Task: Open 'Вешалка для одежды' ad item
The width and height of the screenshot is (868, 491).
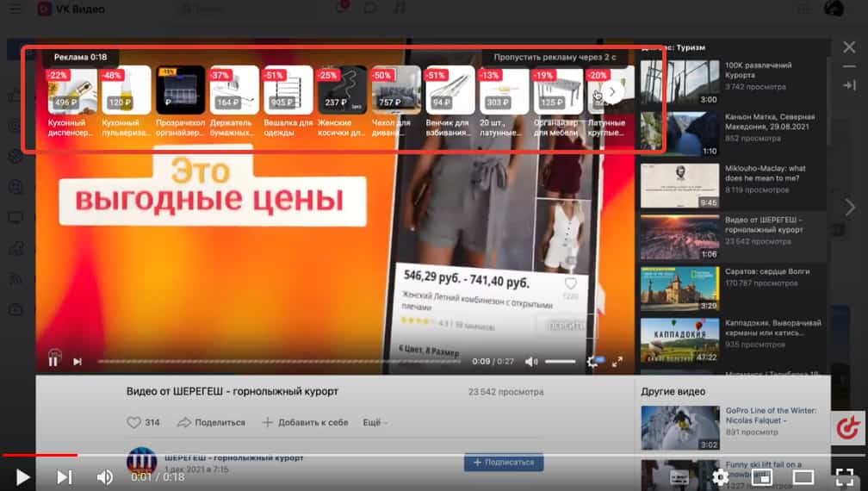Action: 288,102
